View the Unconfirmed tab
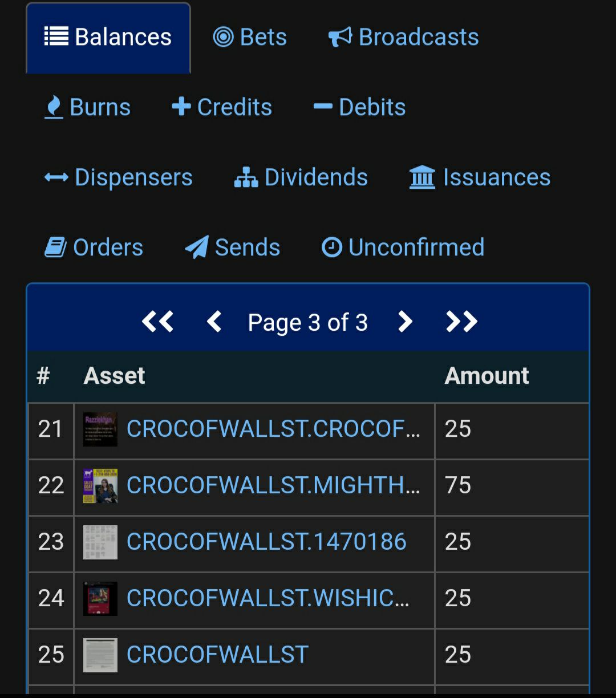 coord(403,247)
